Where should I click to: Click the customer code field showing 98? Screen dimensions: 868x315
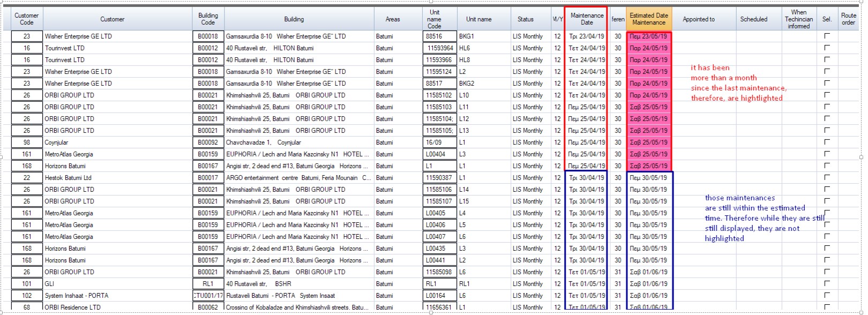pos(27,142)
